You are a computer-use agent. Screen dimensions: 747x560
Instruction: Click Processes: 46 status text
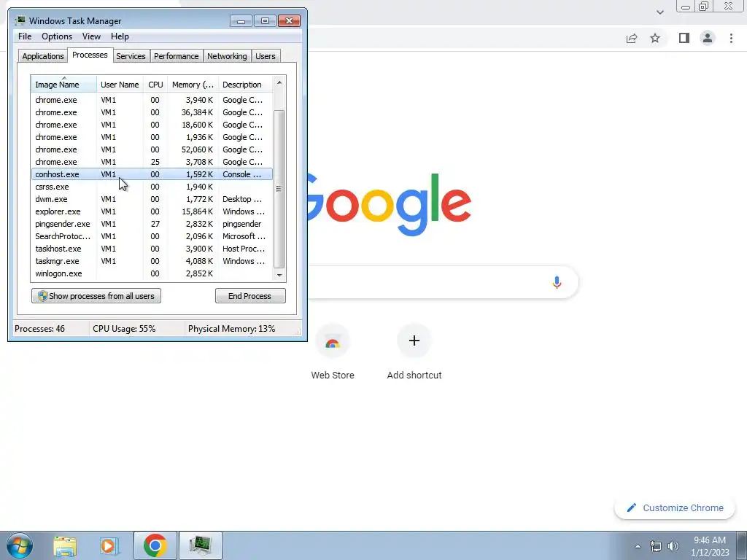pos(39,329)
